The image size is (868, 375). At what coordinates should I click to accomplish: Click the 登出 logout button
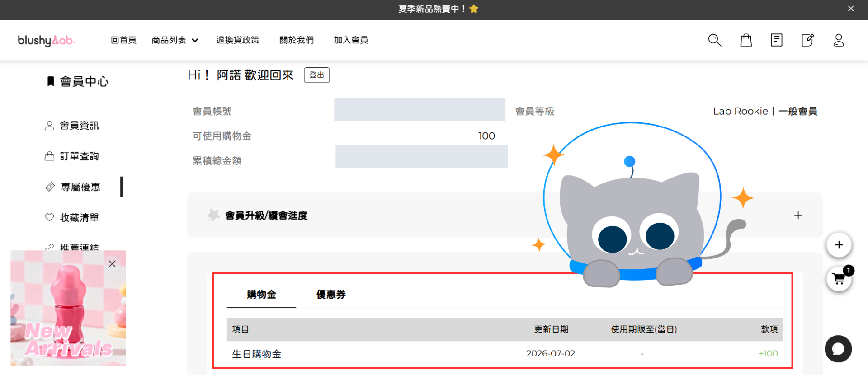point(317,75)
